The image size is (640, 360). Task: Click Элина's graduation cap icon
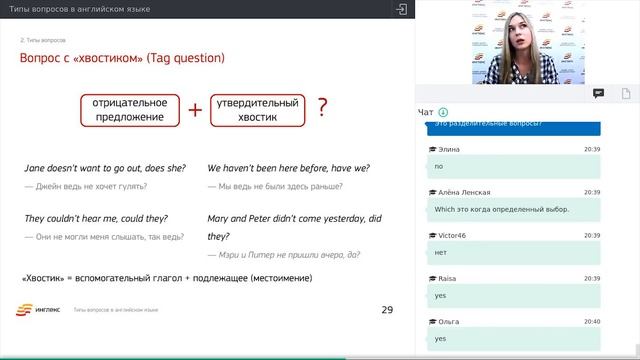pyautogui.click(x=432, y=149)
